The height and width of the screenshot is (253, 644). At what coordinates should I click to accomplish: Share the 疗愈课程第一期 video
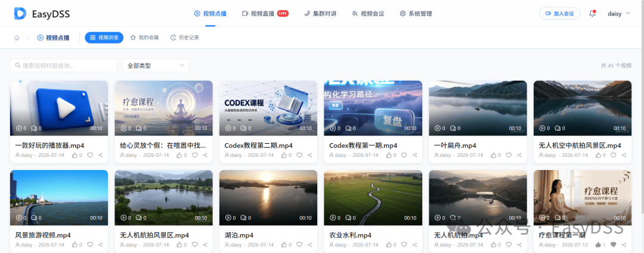pyautogui.click(x=624, y=245)
